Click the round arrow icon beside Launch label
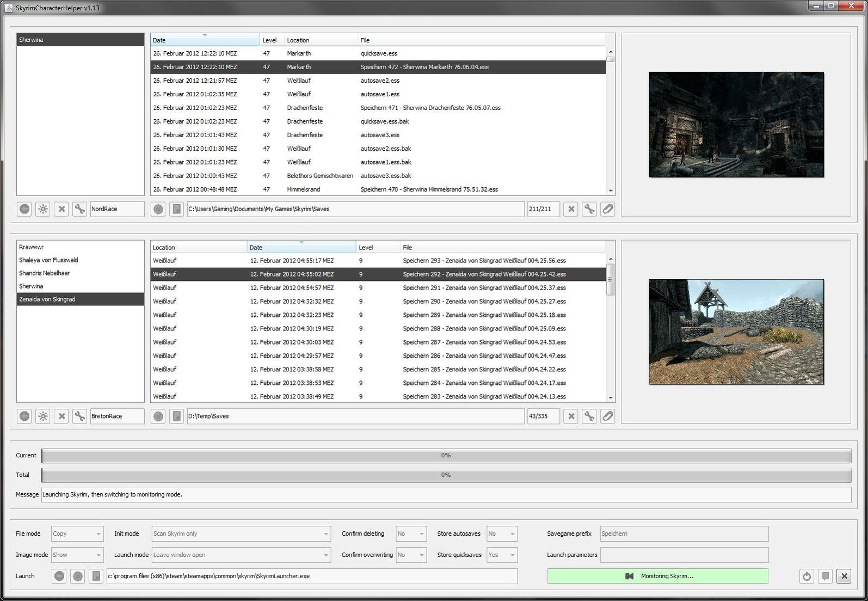The height and width of the screenshot is (601, 868). coord(59,576)
